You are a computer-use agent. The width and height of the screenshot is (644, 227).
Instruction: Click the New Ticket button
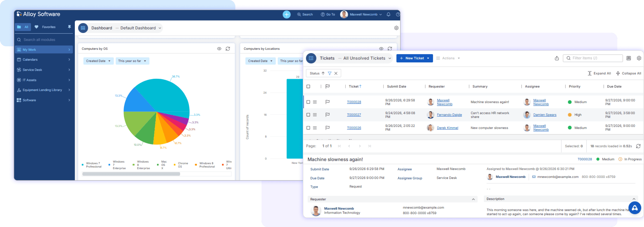tap(414, 58)
